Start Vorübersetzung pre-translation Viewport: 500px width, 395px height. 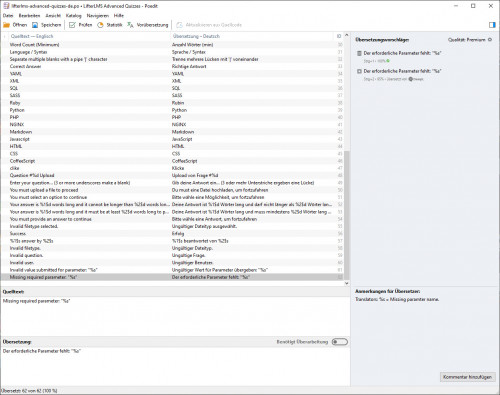click(x=147, y=25)
